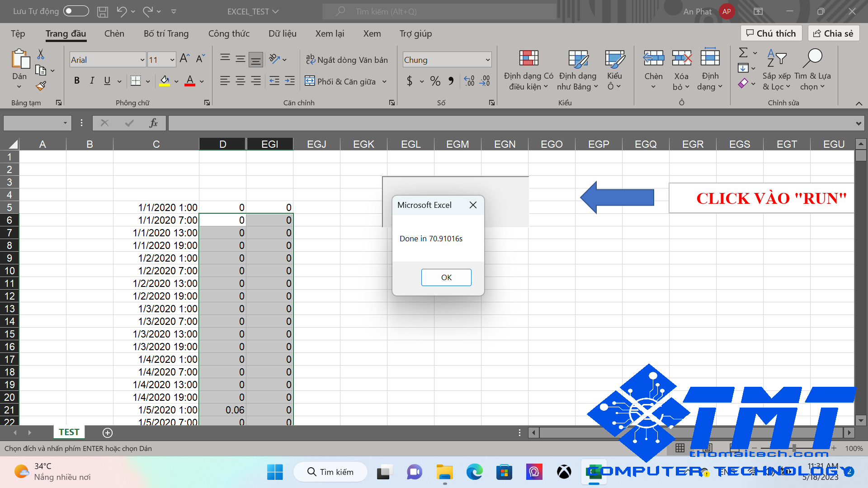
Task: Switch to the Dữ liệu tab
Action: click(282, 33)
